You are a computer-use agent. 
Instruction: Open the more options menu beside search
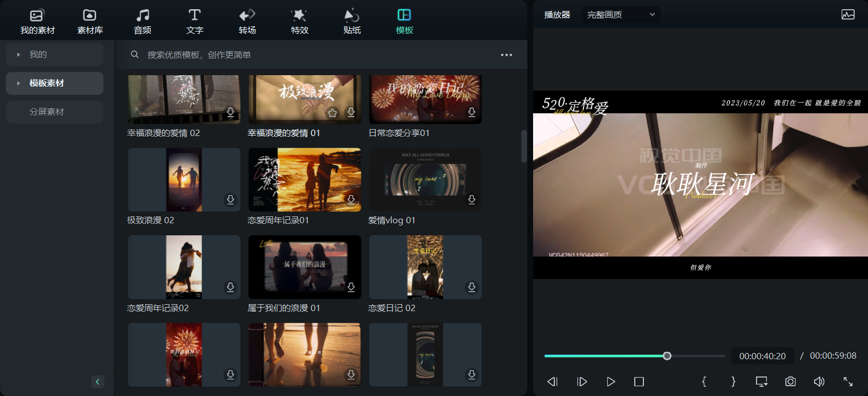tap(506, 55)
